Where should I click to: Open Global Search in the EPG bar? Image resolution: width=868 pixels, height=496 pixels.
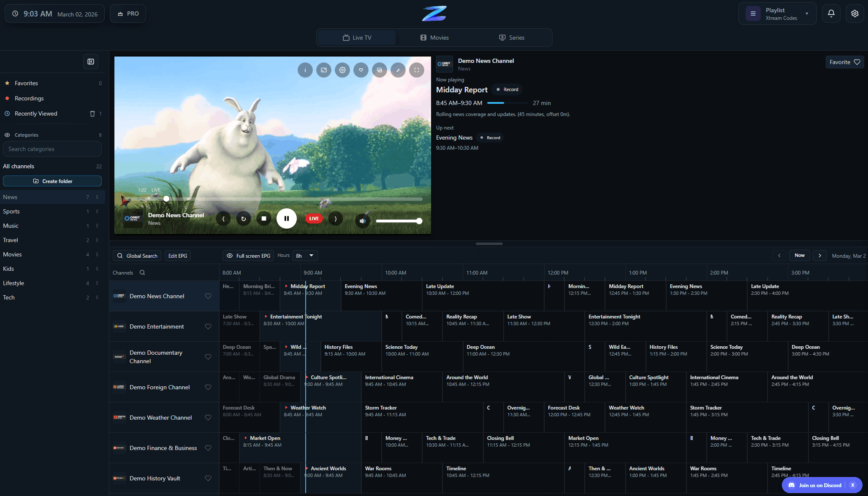pyautogui.click(x=136, y=256)
